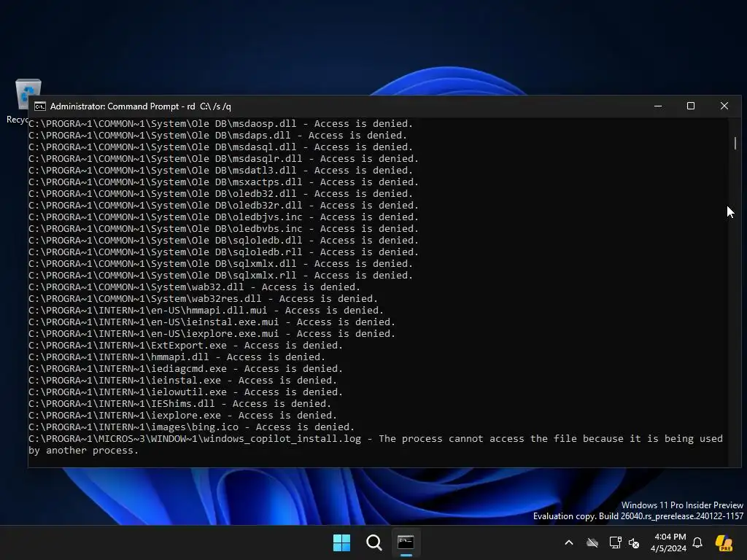747x560 pixels.
Task: Click the msdasql.dll output line
Action: pos(220,147)
